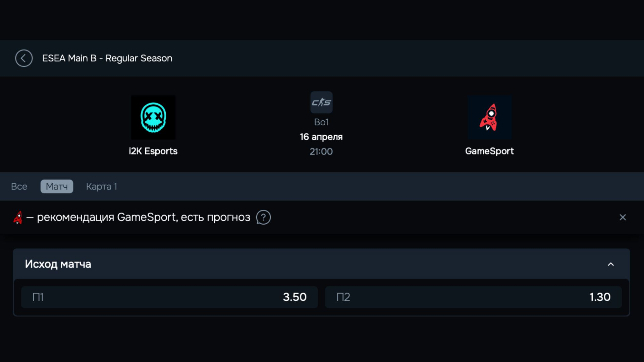Screen dimensions: 644x362
Task: Click the Исход матча section header
Action: (58, 264)
